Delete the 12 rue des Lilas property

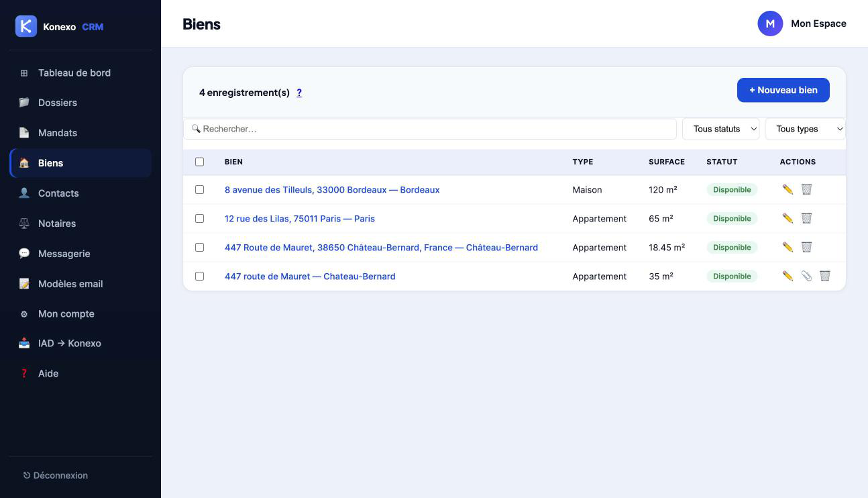[806, 219]
